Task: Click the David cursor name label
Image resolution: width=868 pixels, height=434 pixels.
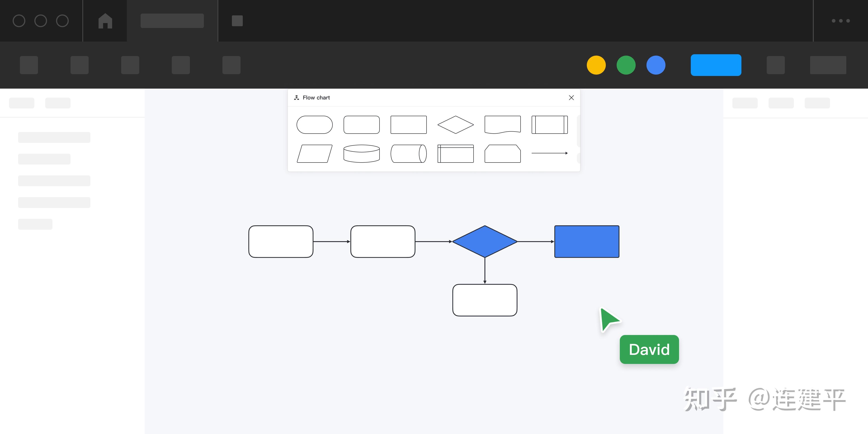Action: (x=649, y=349)
